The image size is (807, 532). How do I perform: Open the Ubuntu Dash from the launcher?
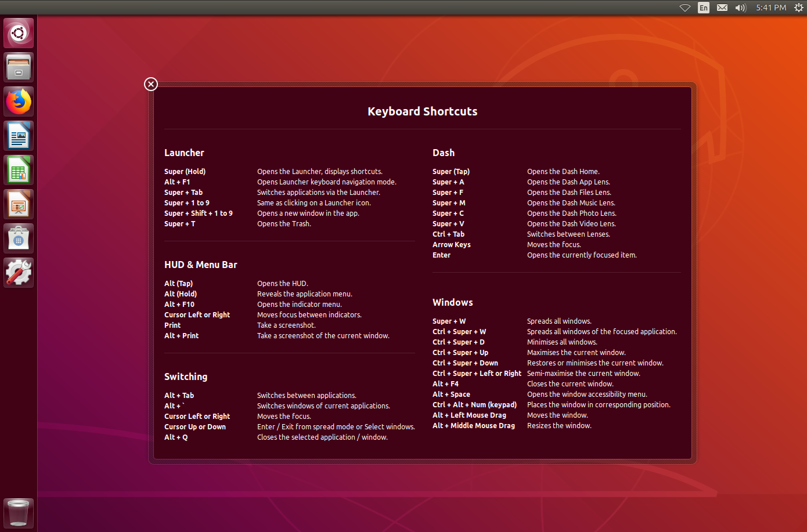(x=18, y=32)
